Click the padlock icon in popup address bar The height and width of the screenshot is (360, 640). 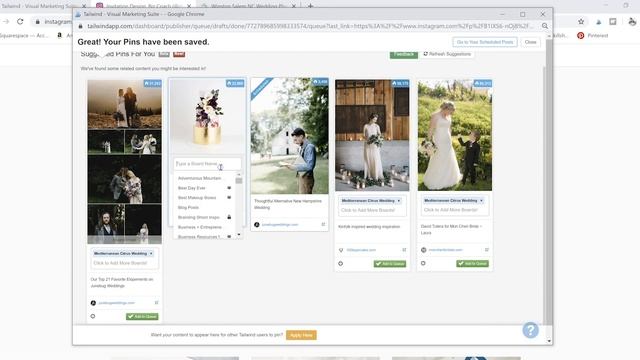(80, 26)
